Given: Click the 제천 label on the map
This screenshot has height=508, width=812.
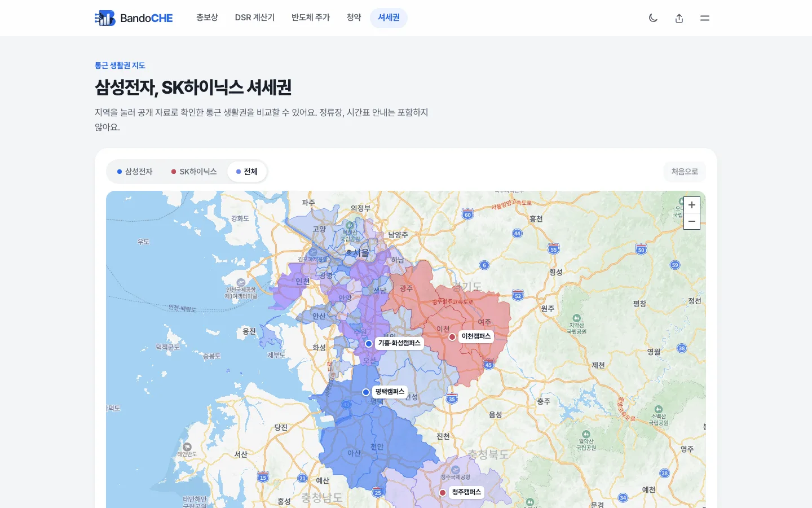Looking at the screenshot, I should (x=598, y=365).
